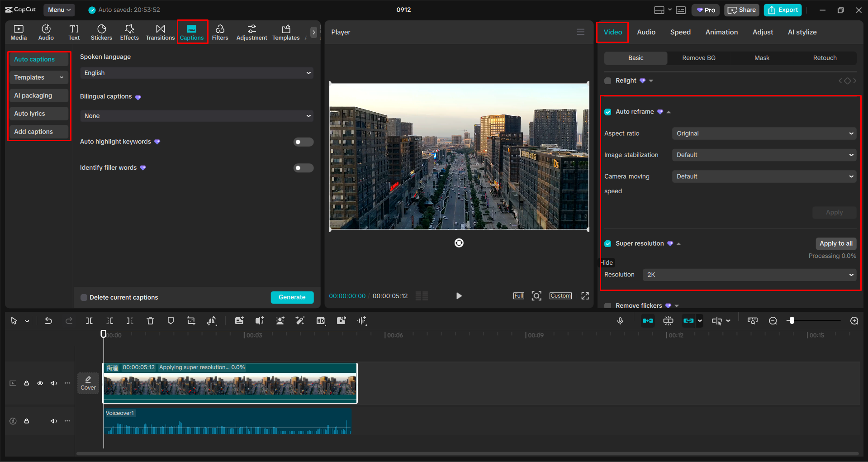
Task: Click the Undo icon in the timeline toolbar
Action: tap(48, 320)
